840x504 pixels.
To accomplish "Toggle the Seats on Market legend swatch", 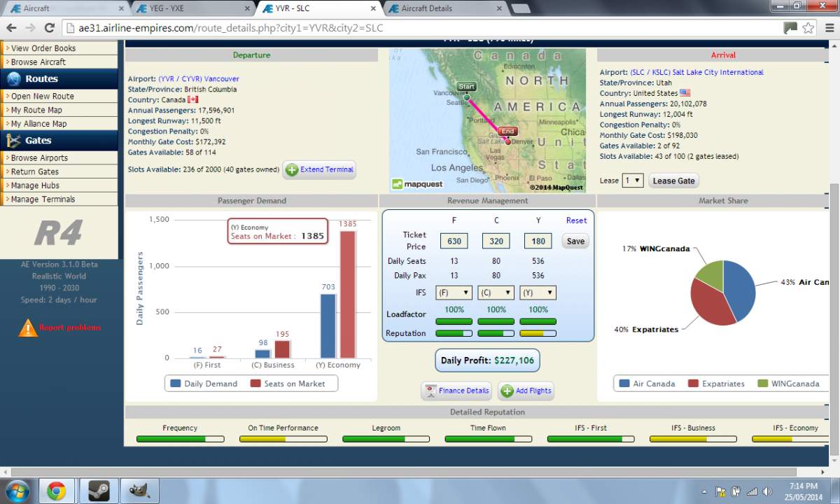I will click(x=255, y=384).
